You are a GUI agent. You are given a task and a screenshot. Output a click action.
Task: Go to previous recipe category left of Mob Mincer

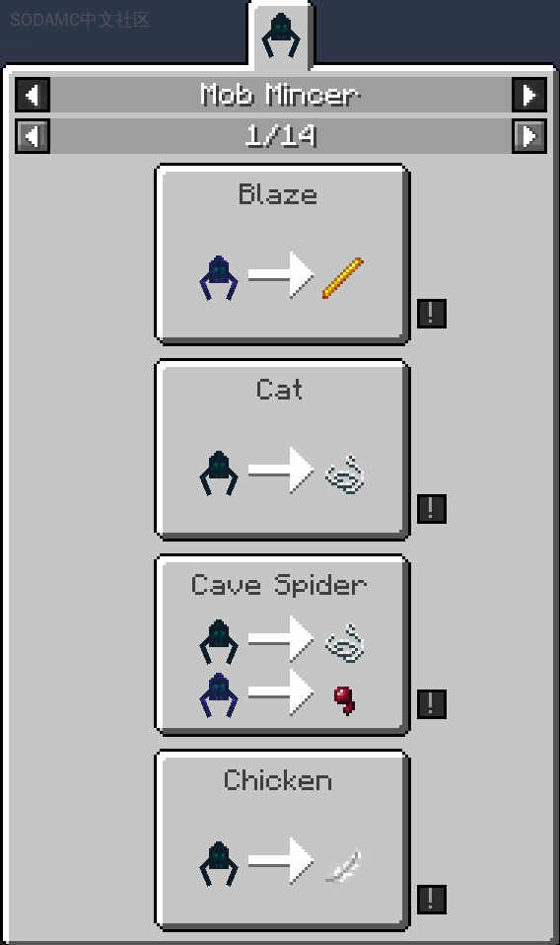pyautogui.click(x=32, y=96)
